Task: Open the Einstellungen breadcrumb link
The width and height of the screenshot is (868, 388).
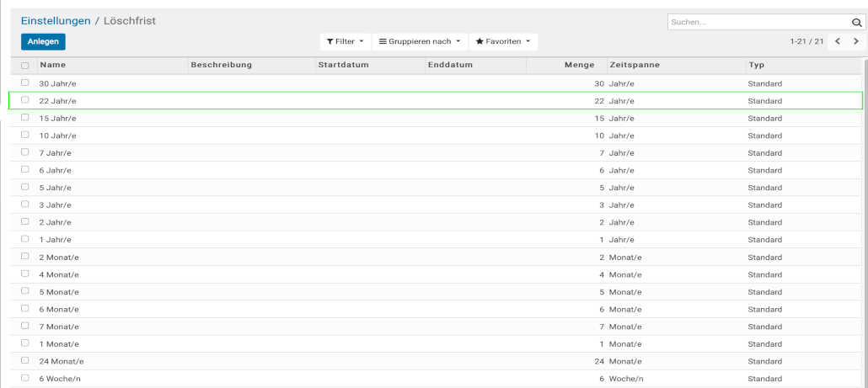Action: [56, 20]
